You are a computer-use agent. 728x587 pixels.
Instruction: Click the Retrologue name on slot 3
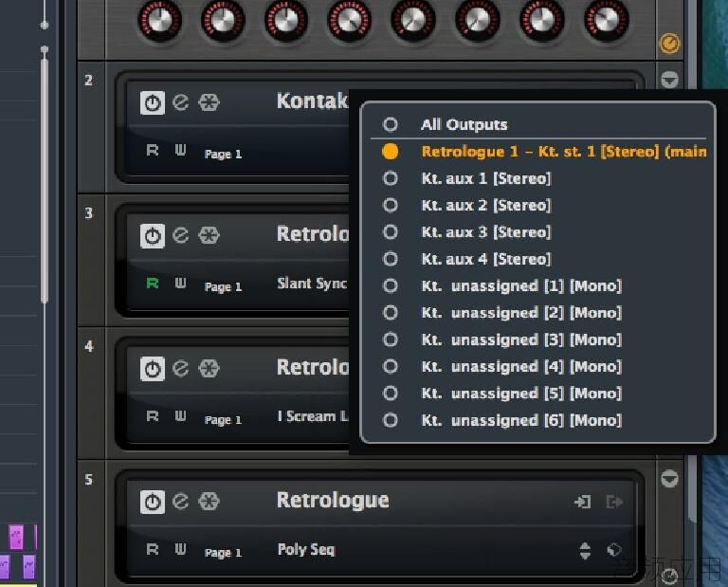313,234
